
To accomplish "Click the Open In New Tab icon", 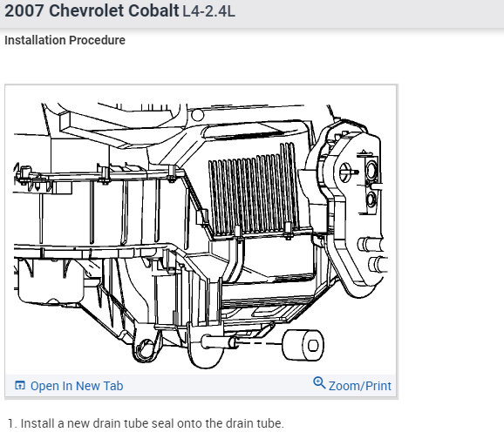I will point(20,385).
